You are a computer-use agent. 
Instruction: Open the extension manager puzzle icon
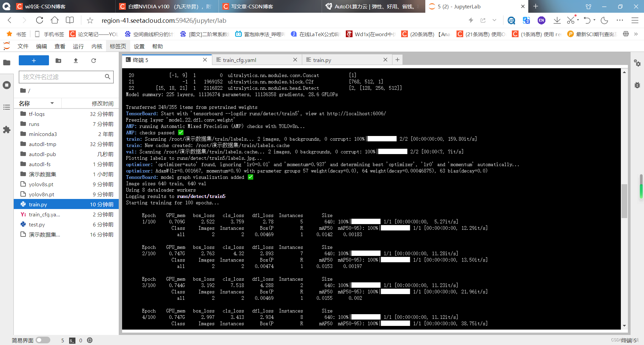click(7, 130)
